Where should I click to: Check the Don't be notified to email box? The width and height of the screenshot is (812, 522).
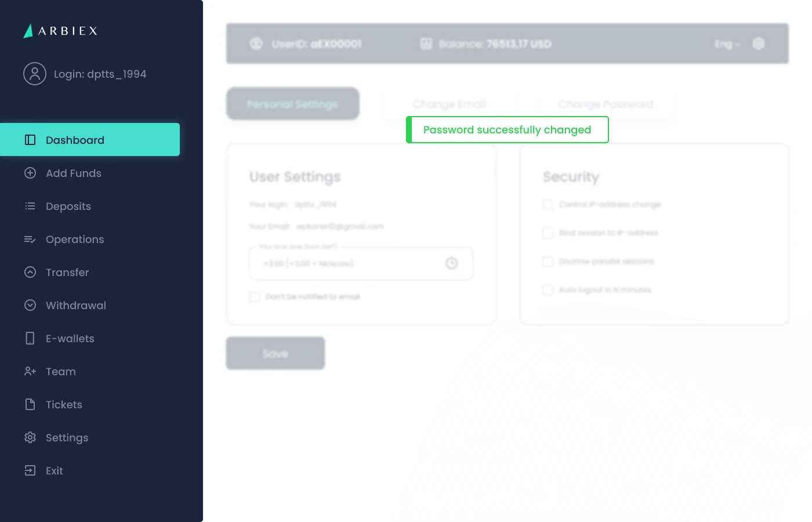(255, 297)
